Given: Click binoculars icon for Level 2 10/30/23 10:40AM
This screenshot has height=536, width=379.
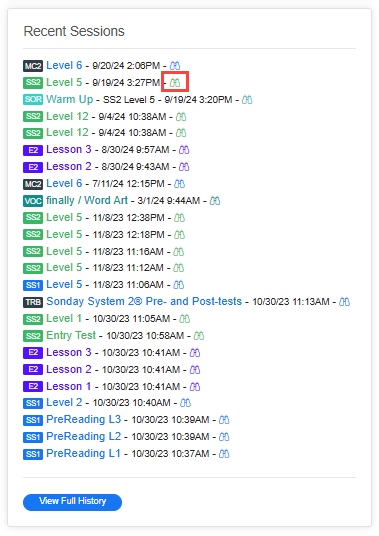Looking at the screenshot, I should [186, 403].
